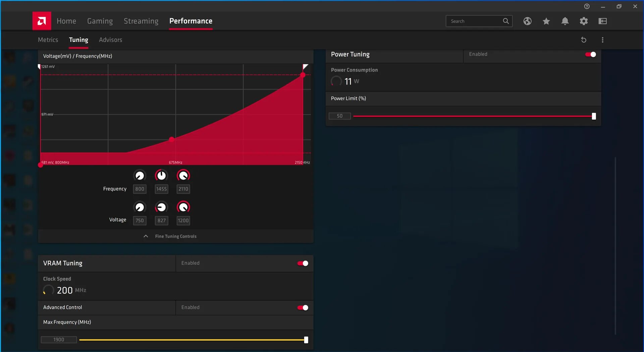This screenshot has height=352, width=644.
Task: Open favorites star icon
Action: (x=546, y=21)
